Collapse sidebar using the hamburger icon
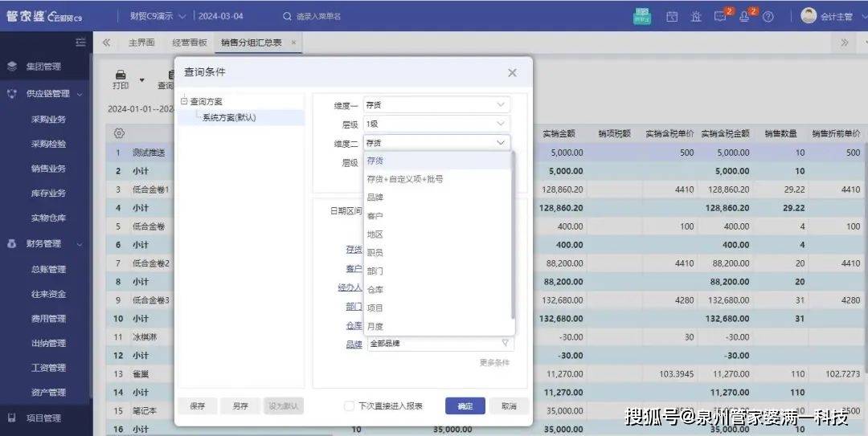 point(81,42)
